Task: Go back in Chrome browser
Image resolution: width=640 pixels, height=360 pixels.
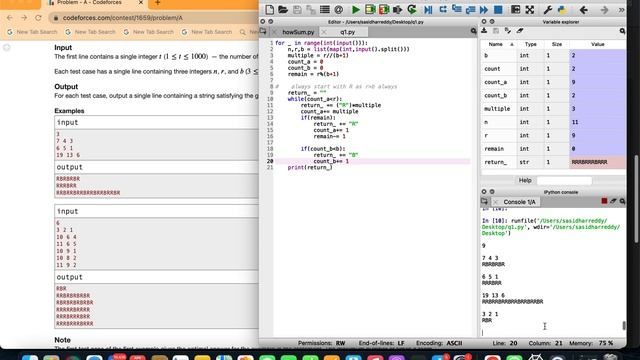Action: point(10,18)
